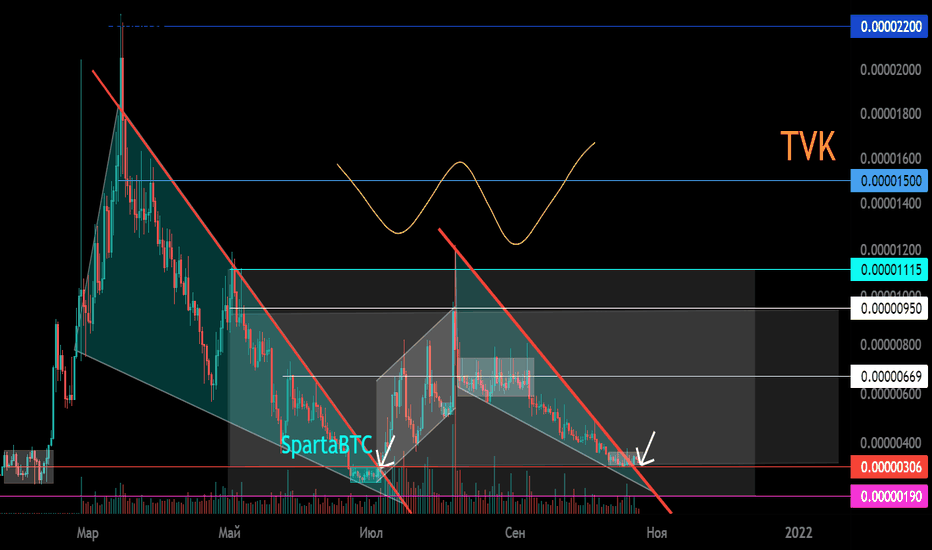The height and width of the screenshot is (550, 932).
Task: Click the 0.00000800 price axis value
Action: [x=890, y=344]
